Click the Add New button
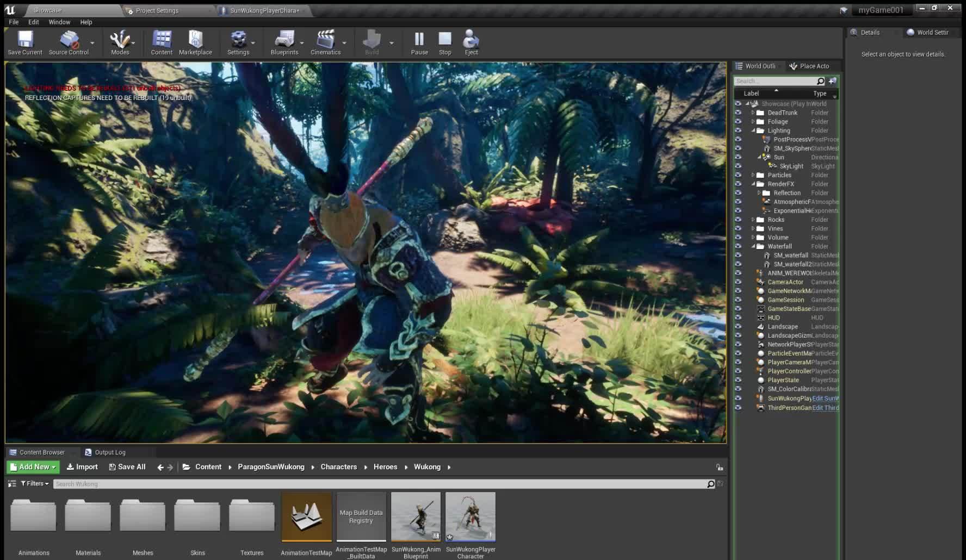This screenshot has width=966, height=560. coord(33,467)
